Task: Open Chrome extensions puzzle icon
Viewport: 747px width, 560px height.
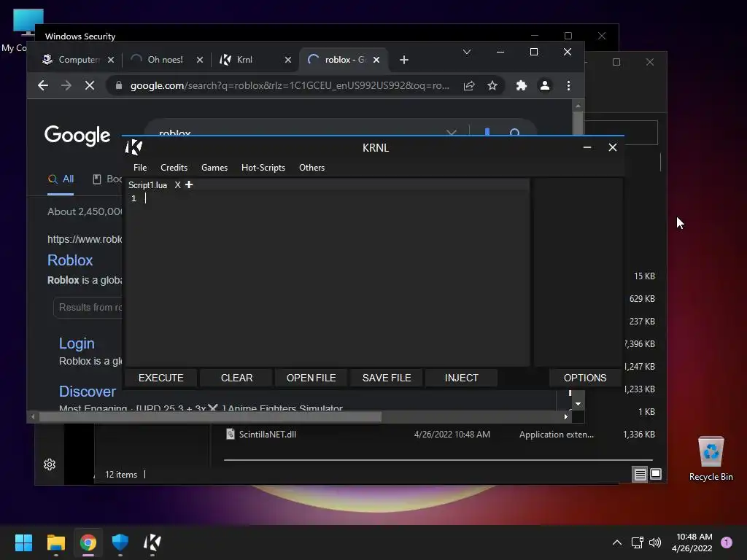Action: pyautogui.click(x=521, y=86)
